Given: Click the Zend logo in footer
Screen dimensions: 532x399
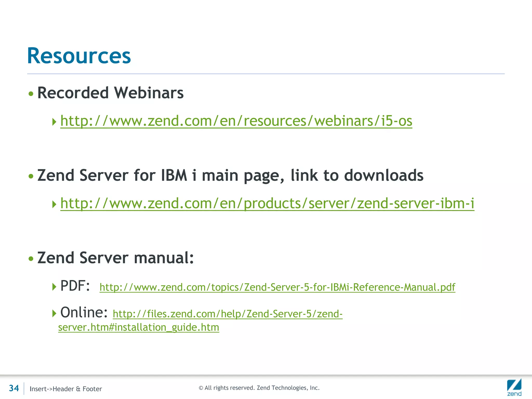Looking at the screenshot, I should [514, 387].
